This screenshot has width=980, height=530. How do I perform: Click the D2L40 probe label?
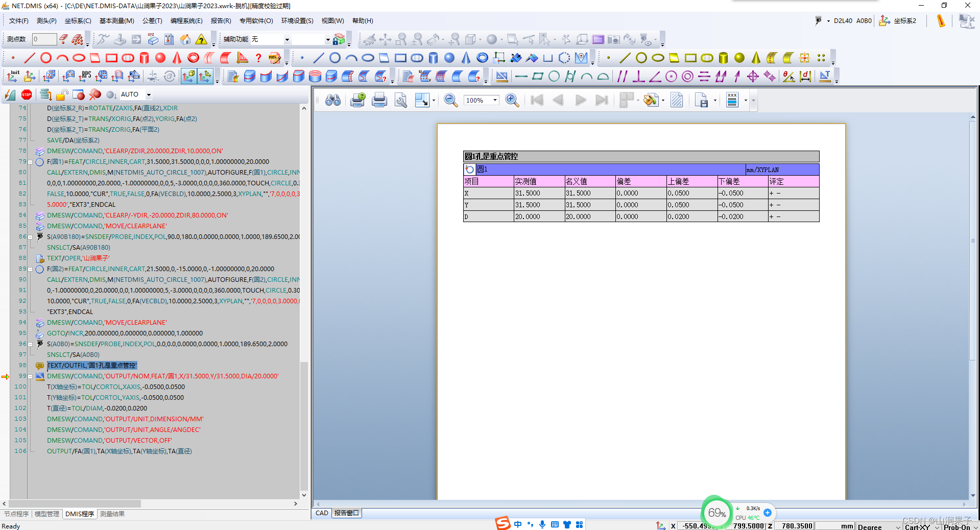pyautogui.click(x=843, y=21)
